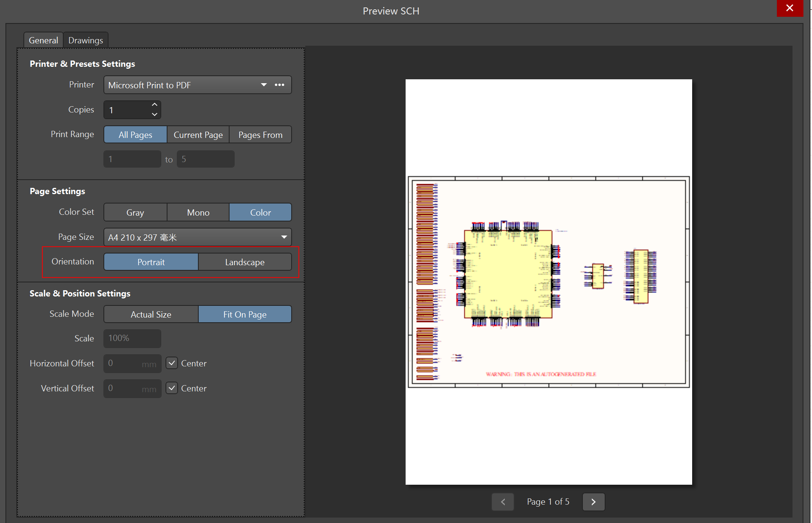
Task: Open printer properties ellipsis button
Action: click(280, 85)
